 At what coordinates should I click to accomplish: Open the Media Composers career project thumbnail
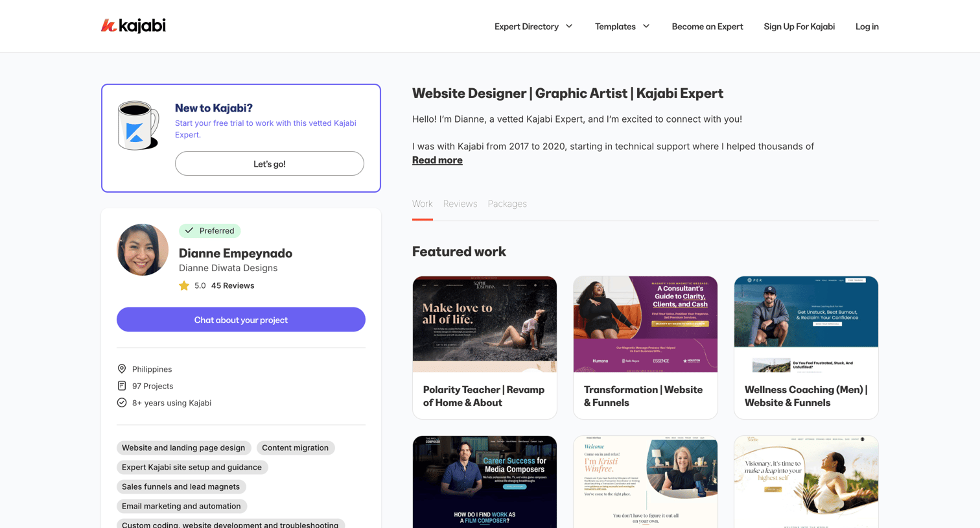[485, 482]
